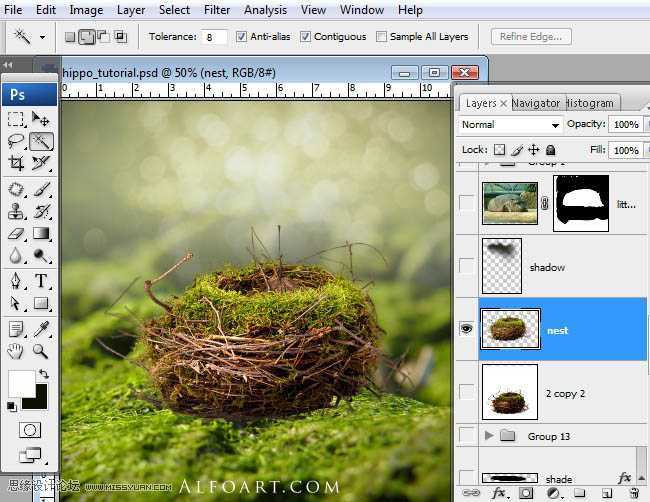This screenshot has width=650, height=502.
Task: Enable the Sample All Layers checkbox
Action: pos(382,37)
